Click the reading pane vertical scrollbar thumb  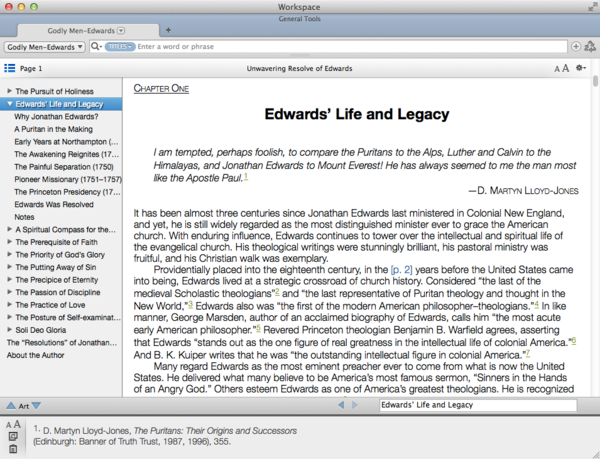click(595, 81)
